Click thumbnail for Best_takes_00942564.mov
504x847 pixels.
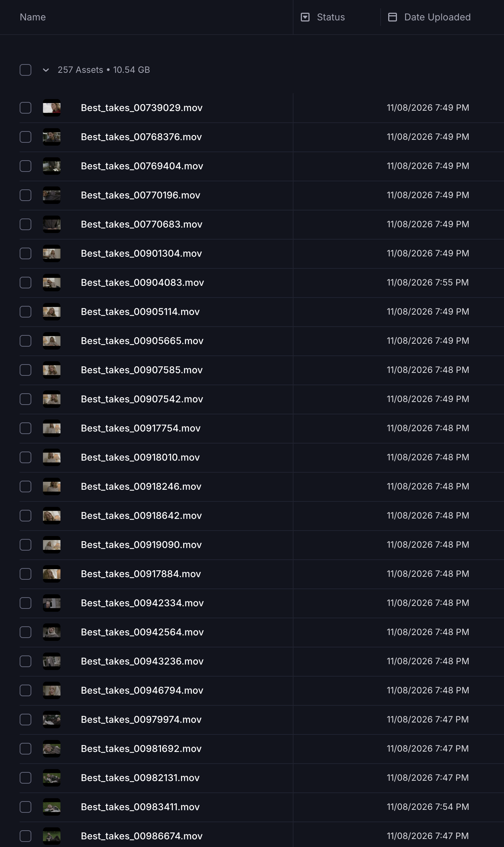[x=52, y=632]
